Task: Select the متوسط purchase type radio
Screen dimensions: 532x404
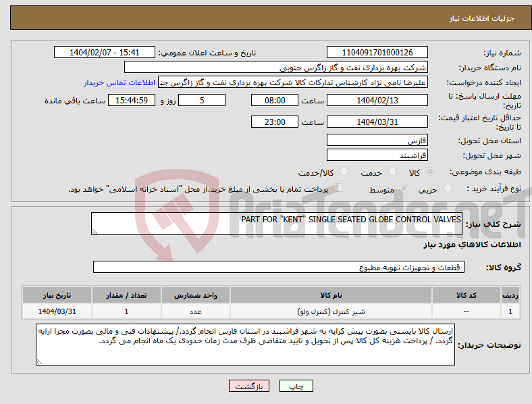Action: pos(404,188)
